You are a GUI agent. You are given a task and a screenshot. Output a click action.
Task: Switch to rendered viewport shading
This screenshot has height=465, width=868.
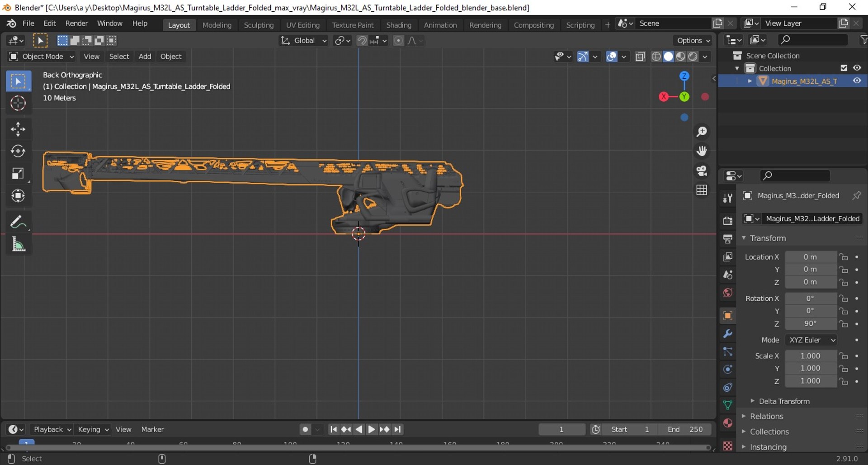[693, 57]
